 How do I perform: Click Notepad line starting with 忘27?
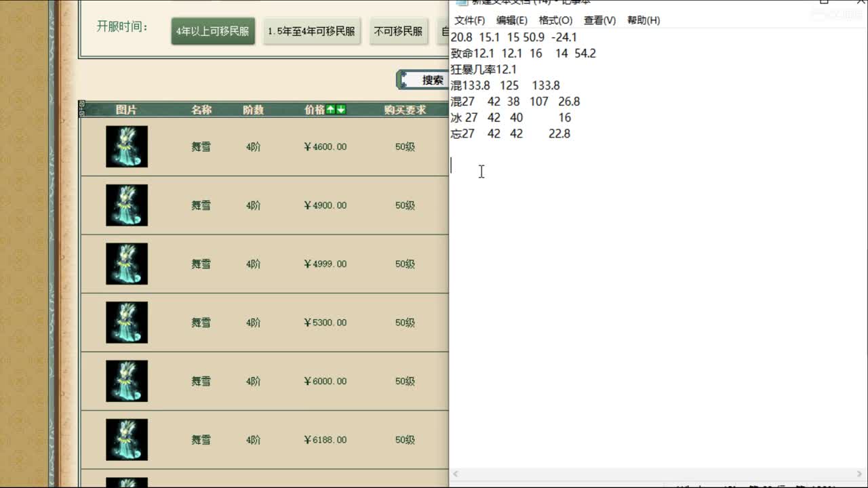[510, 134]
